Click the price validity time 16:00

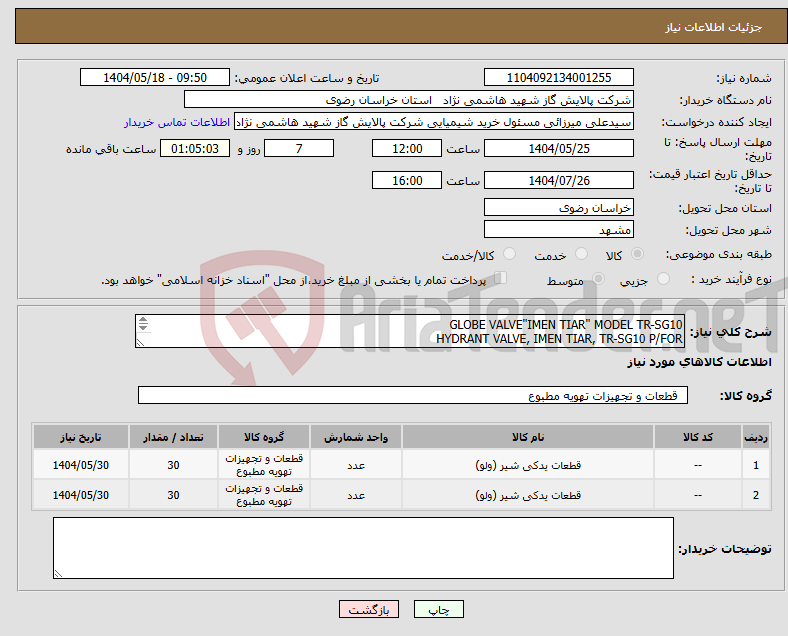[407, 180]
